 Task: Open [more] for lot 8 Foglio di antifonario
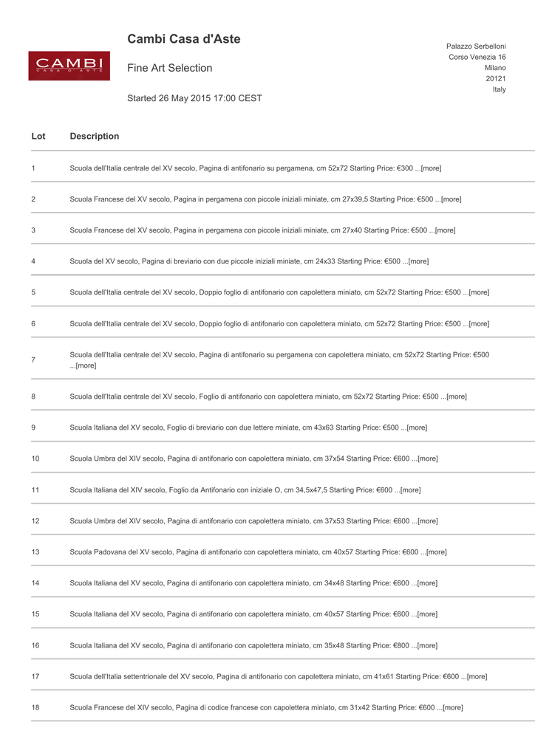(x=457, y=396)
